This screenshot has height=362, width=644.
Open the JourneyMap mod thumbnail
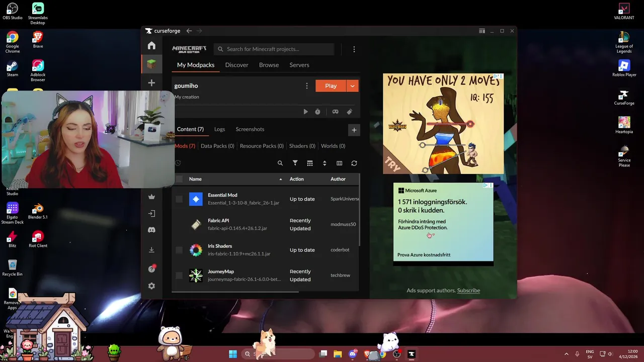coord(196,276)
